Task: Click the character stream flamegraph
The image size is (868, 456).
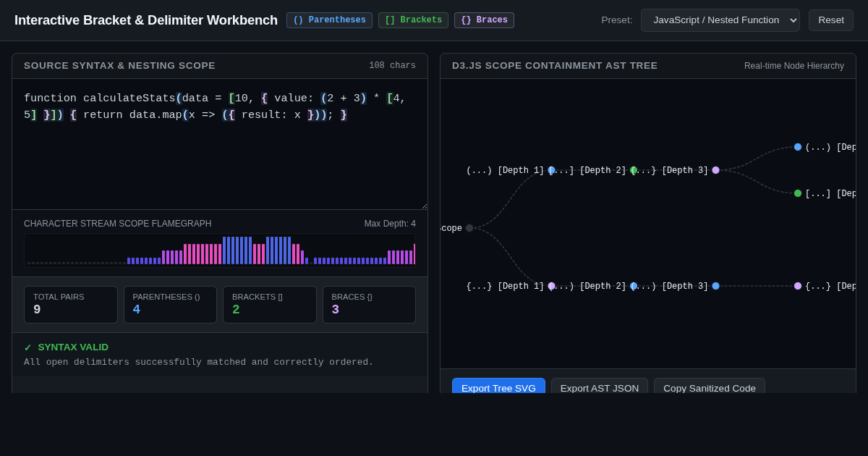Action: [220, 250]
